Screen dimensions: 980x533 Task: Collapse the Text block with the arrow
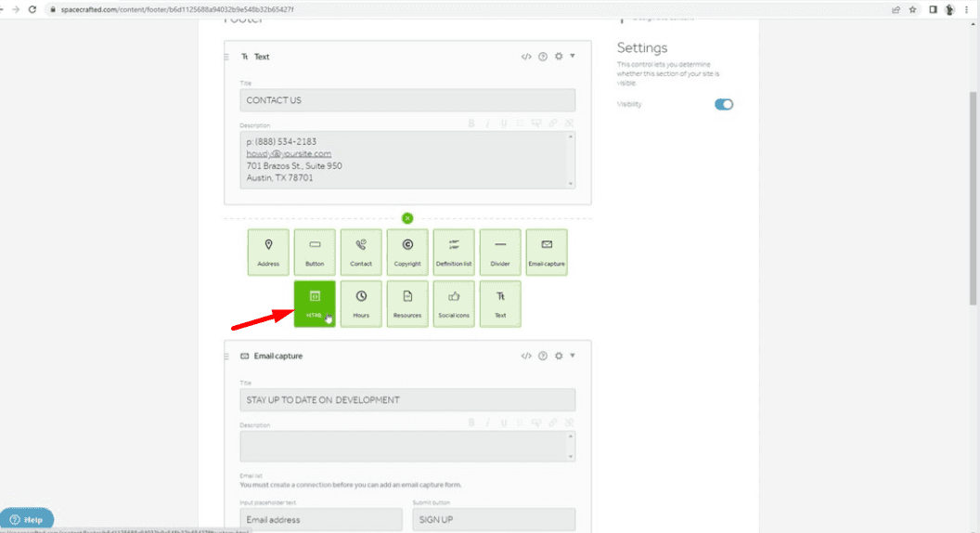click(573, 57)
